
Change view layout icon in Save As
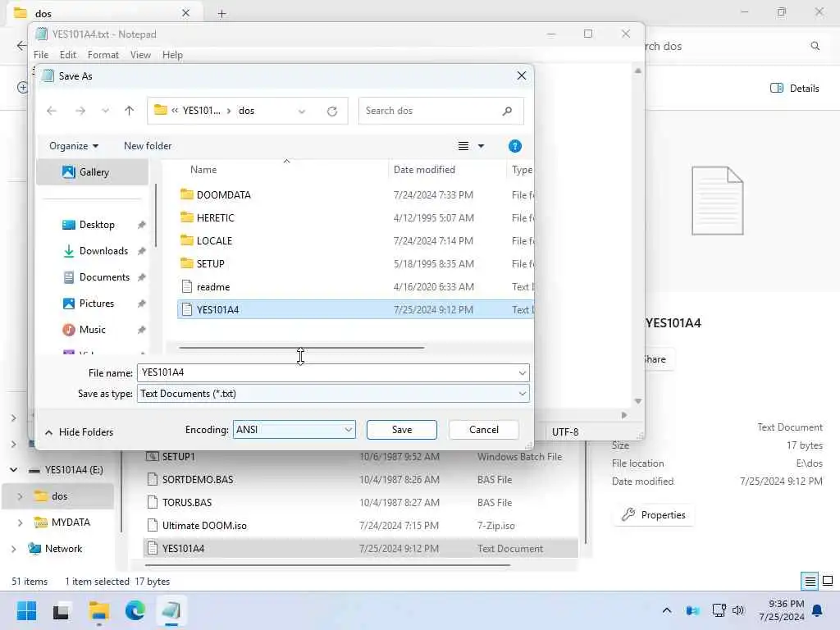[463, 146]
